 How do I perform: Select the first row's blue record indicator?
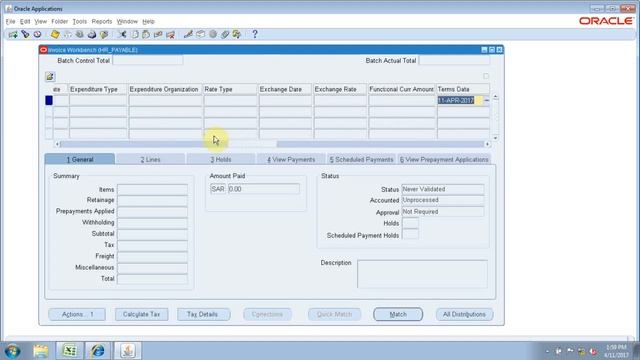click(49, 100)
